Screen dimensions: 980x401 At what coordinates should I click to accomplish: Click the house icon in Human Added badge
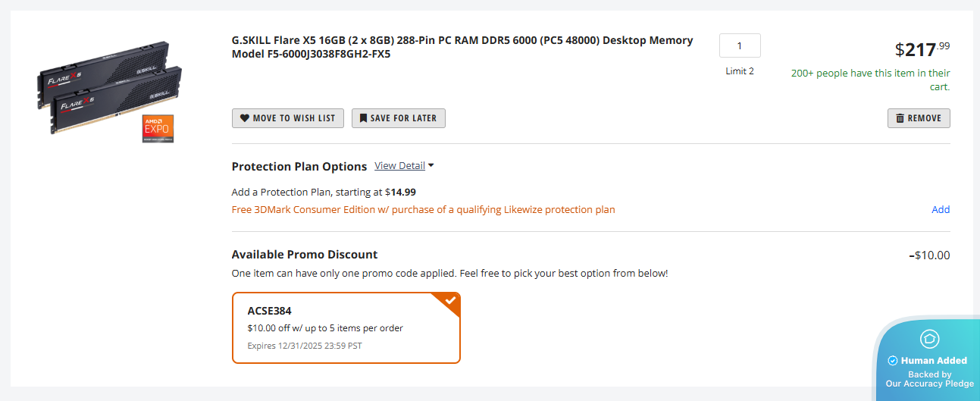(x=929, y=339)
